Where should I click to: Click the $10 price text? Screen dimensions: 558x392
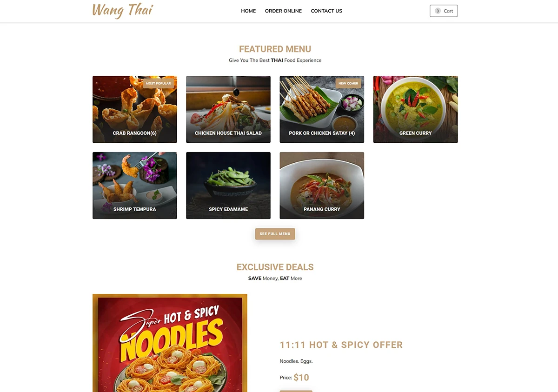click(301, 378)
